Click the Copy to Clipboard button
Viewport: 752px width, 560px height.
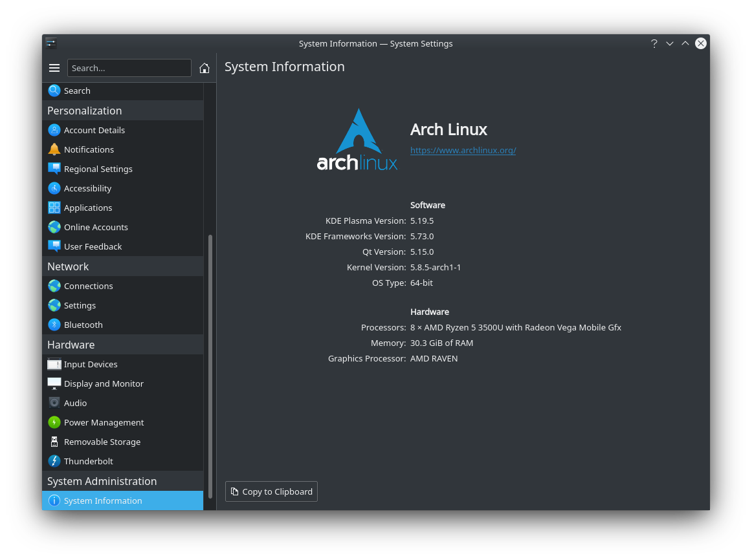pos(271,491)
